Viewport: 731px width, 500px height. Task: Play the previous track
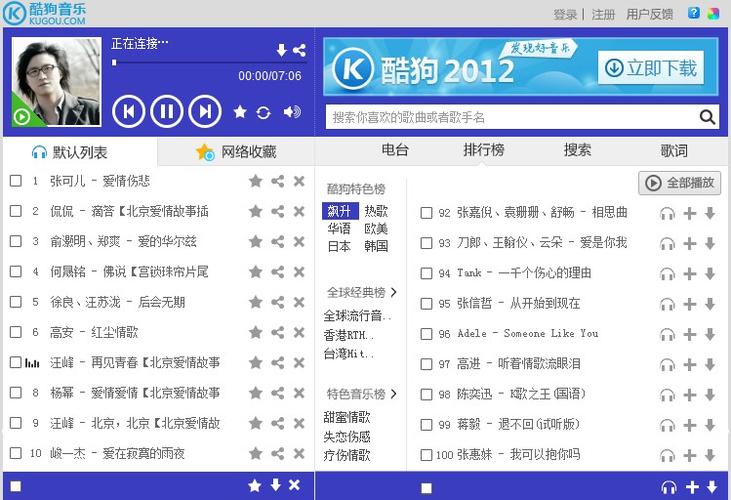(128, 111)
